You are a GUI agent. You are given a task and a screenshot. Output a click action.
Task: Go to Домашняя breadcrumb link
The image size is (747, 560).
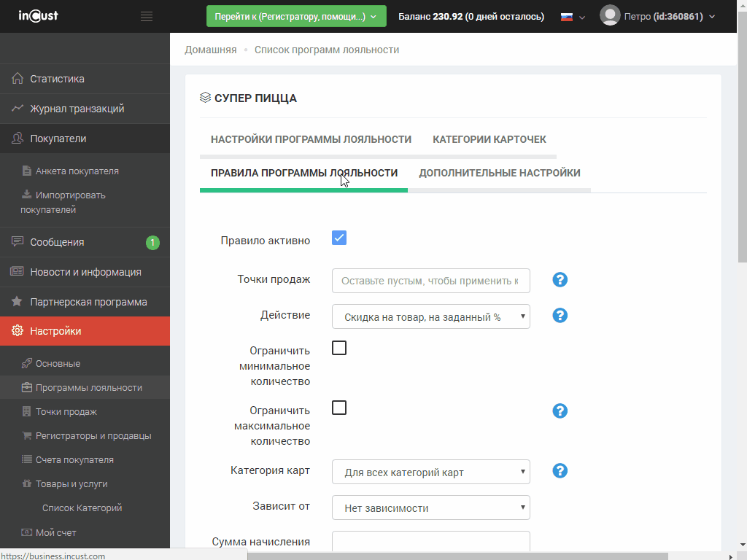point(210,50)
